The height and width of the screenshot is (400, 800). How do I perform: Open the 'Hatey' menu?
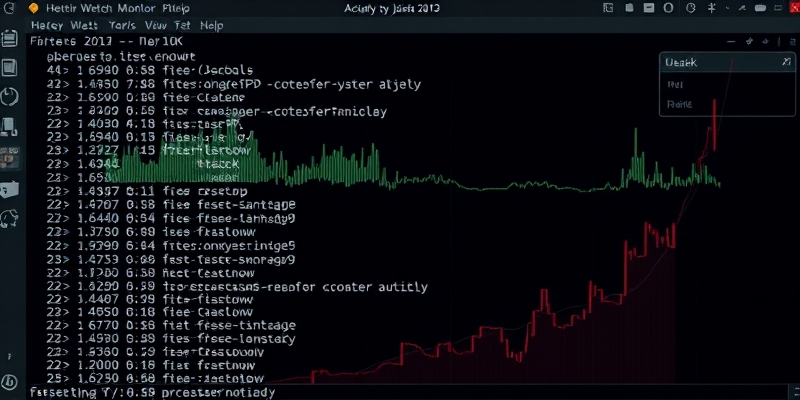point(47,26)
